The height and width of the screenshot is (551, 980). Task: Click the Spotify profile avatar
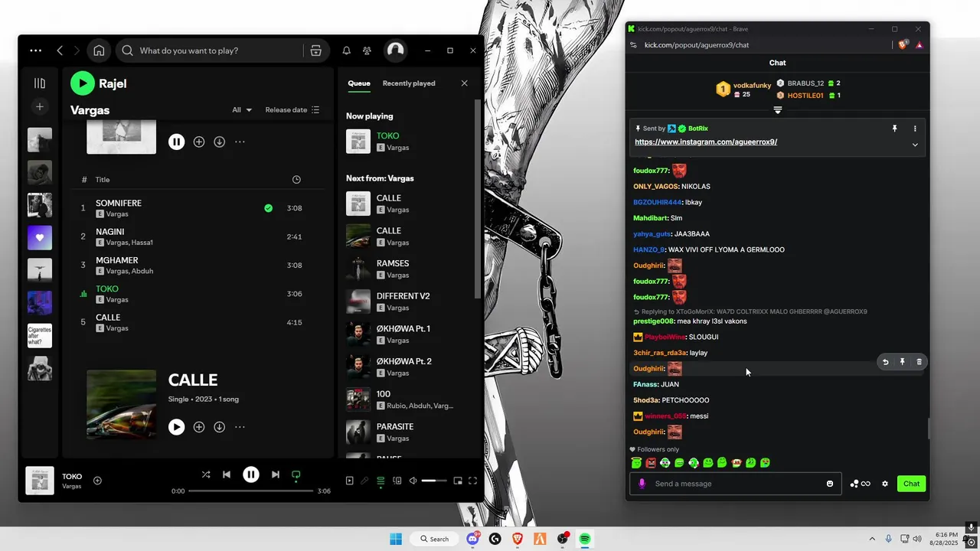tap(395, 51)
